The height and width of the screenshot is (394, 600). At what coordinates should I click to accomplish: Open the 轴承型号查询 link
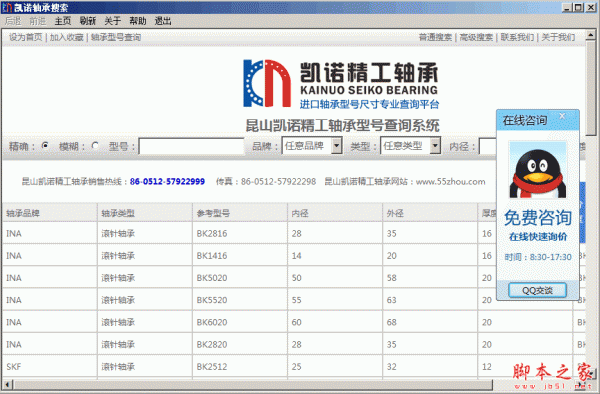pyautogui.click(x=116, y=37)
